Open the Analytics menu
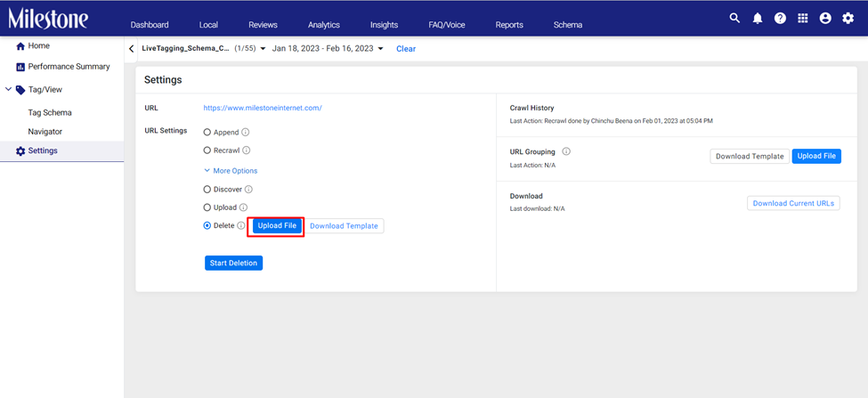Screen dimensions: 868x398 click(x=324, y=25)
